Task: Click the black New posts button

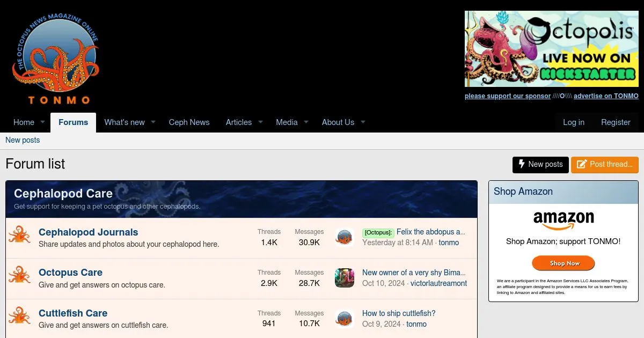Action: click(540, 165)
